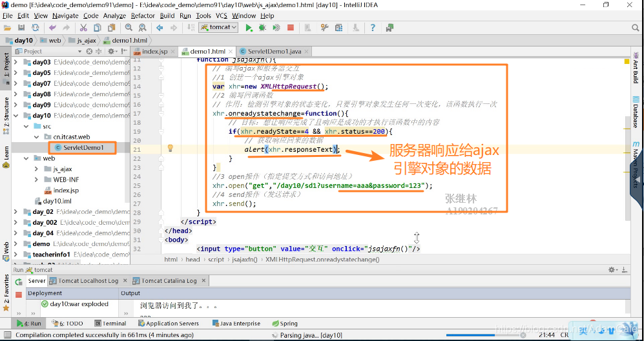The height and width of the screenshot is (341, 644).
Task: Click Scroll from Source target icon
Action: point(90,52)
